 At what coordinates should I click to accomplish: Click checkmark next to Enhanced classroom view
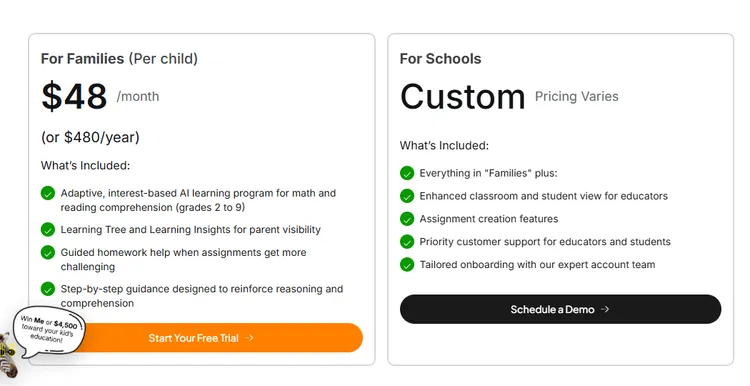click(407, 196)
